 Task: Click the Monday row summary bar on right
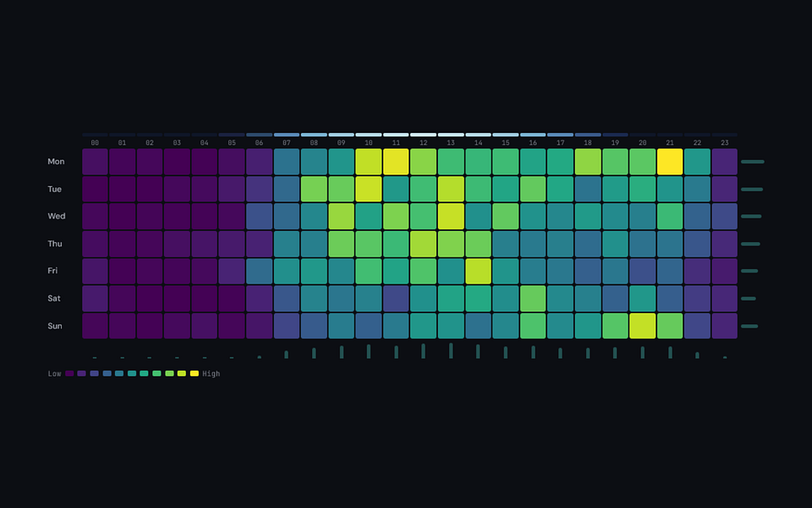[753, 162]
